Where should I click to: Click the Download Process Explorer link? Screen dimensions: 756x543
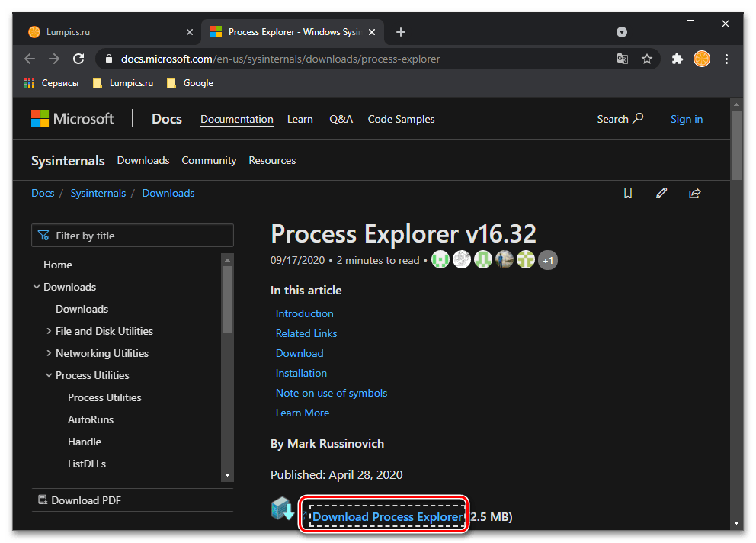pos(387,516)
